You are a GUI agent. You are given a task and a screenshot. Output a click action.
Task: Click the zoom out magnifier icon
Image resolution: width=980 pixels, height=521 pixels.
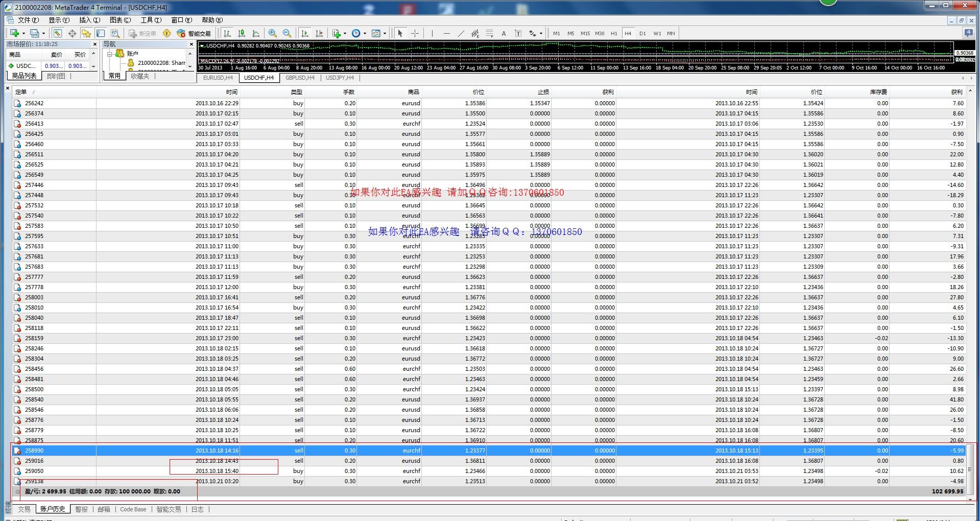click(287, 33)
